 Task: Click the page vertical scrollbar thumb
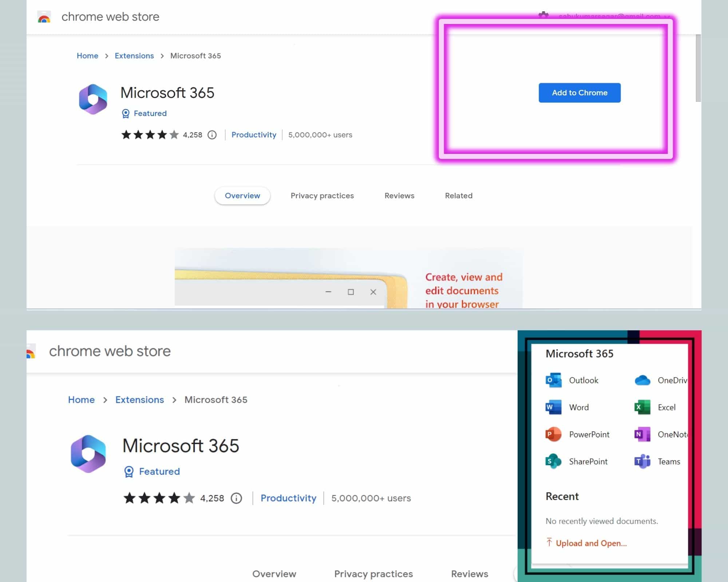(698, 68)
